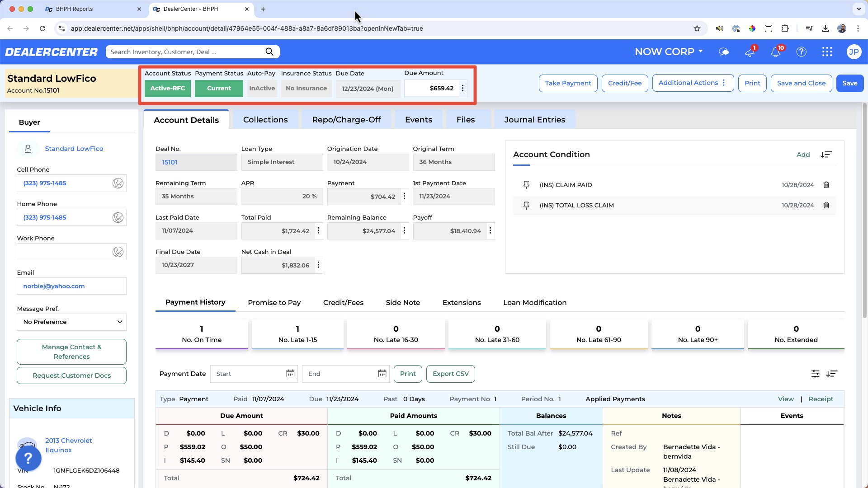This screenshot has height=488, width=868.
Task: Open payment history filter settings icon
Action: 815,374
